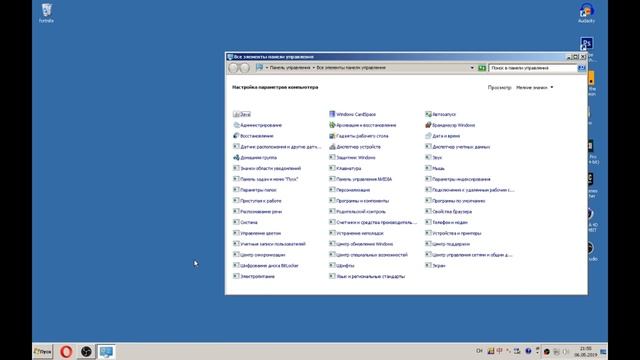The image size is (640, 360).
Task: Open Учетные записи пользователей
Action: click(269, 244)
